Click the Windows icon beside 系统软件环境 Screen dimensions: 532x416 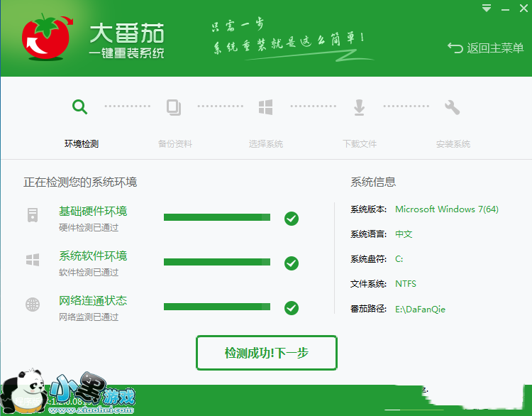click(x=33, y=260)
